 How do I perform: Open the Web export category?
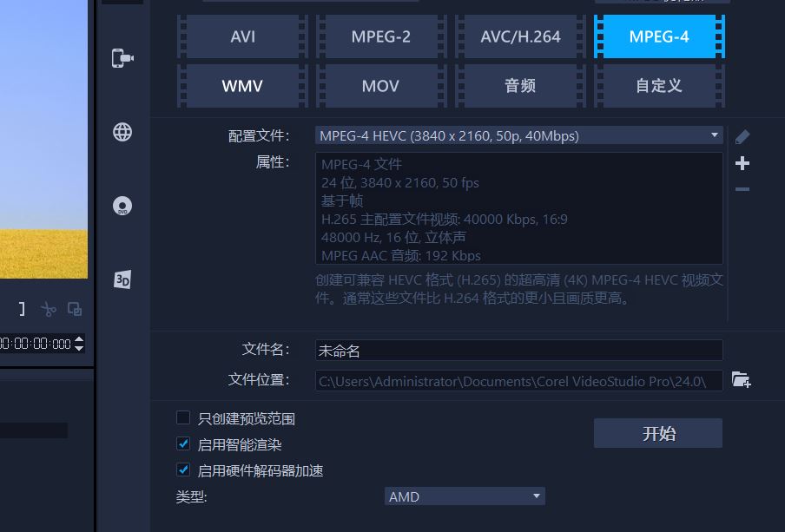pos(122,132)
